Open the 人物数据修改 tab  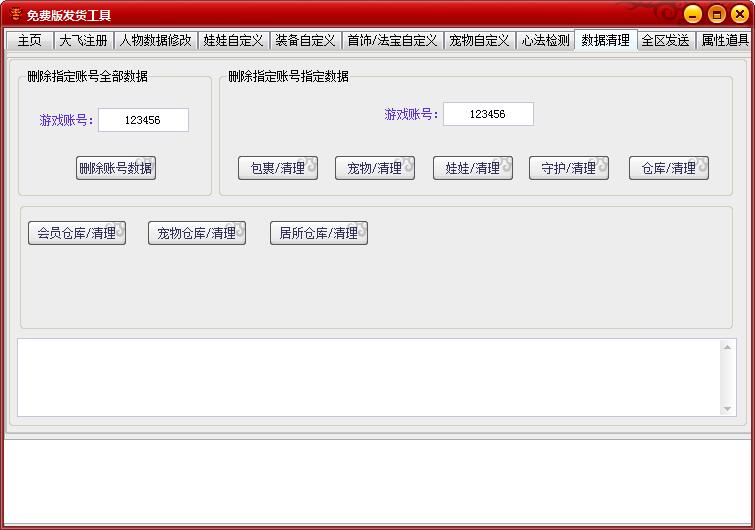tap(155, 41)
